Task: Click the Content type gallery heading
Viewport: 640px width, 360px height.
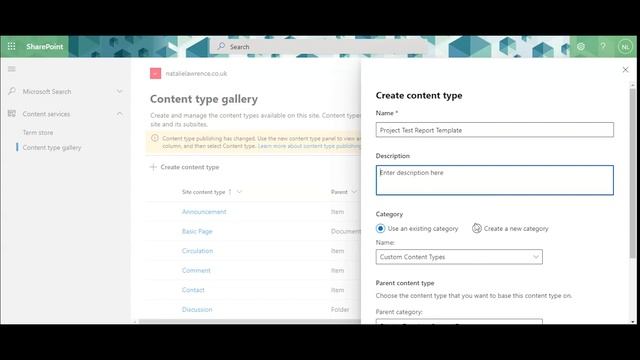Action: pos(204,99)
